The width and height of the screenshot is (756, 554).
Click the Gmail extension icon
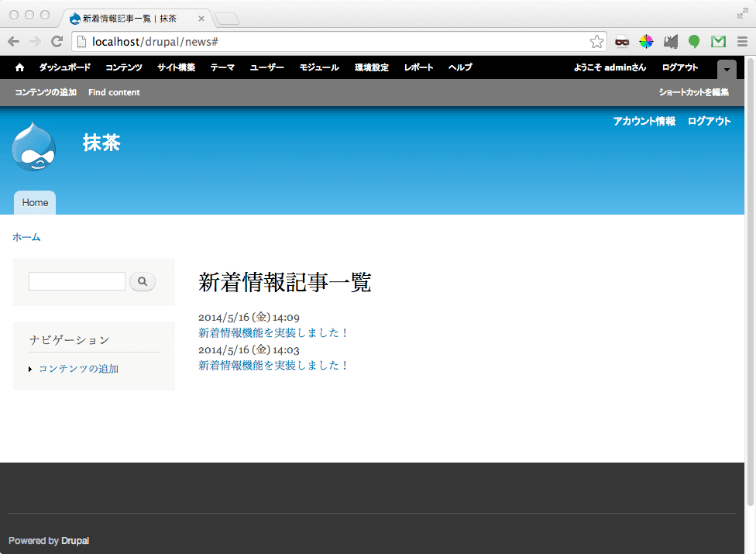[x=718, y=42]
